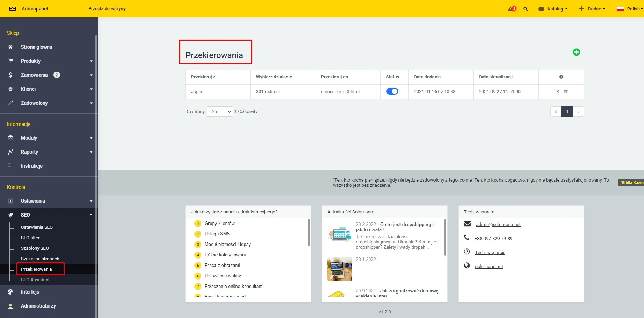Open SEO Assistant from the sidebar
Screen dimensions: 644x318
[35, 280]
